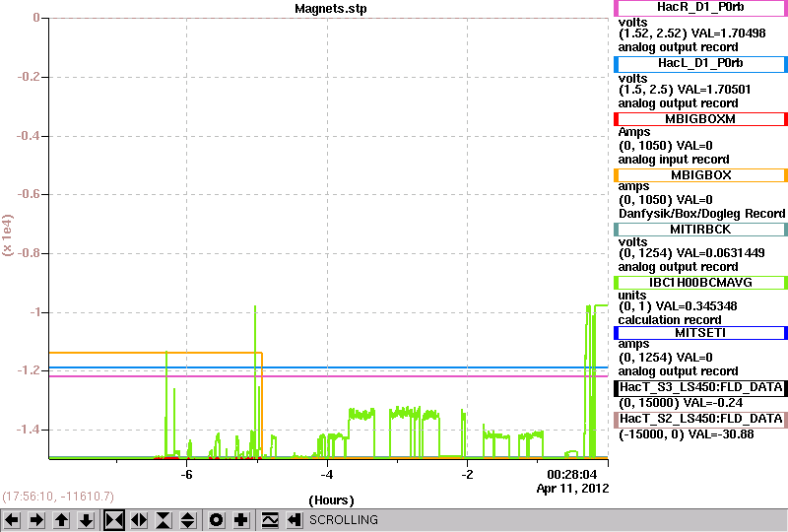This screenshot has width=788, height=532.
Task: Select the HacL_D1_P0rb curve legend
Action: (x=700, y=64)
